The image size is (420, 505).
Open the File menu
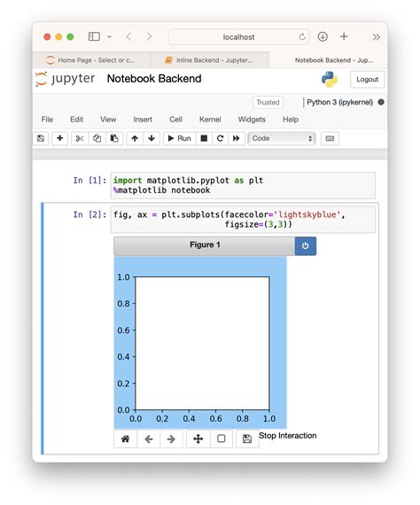(x=47, y=120)
